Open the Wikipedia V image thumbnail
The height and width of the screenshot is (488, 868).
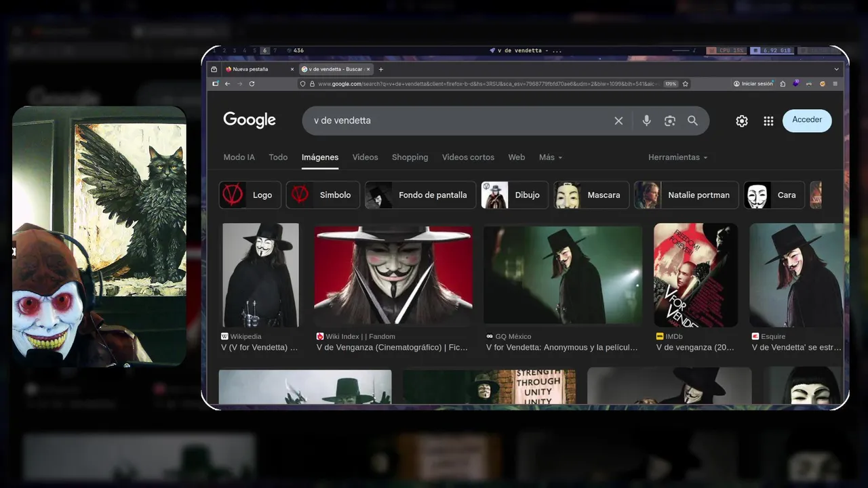point(260,275)
